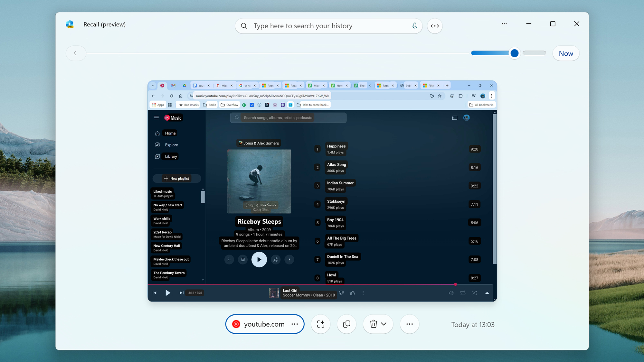Play the track All The Big Trees
This screenshot has height=362, width=644.
342,238
